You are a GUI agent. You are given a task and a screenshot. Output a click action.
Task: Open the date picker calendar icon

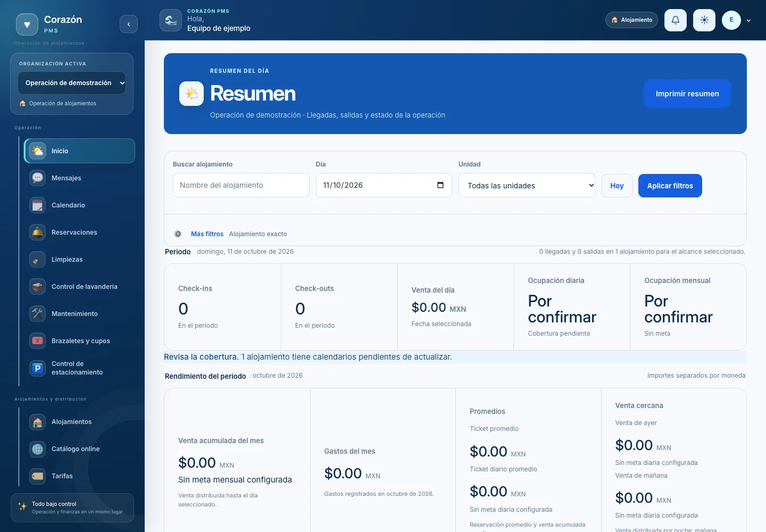point(440,185)
